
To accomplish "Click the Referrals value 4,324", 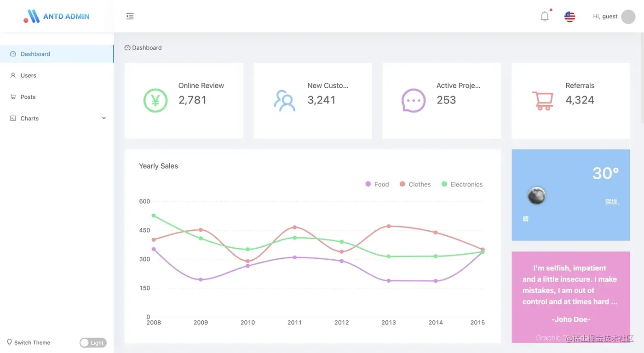I will [x=580, y=100].
